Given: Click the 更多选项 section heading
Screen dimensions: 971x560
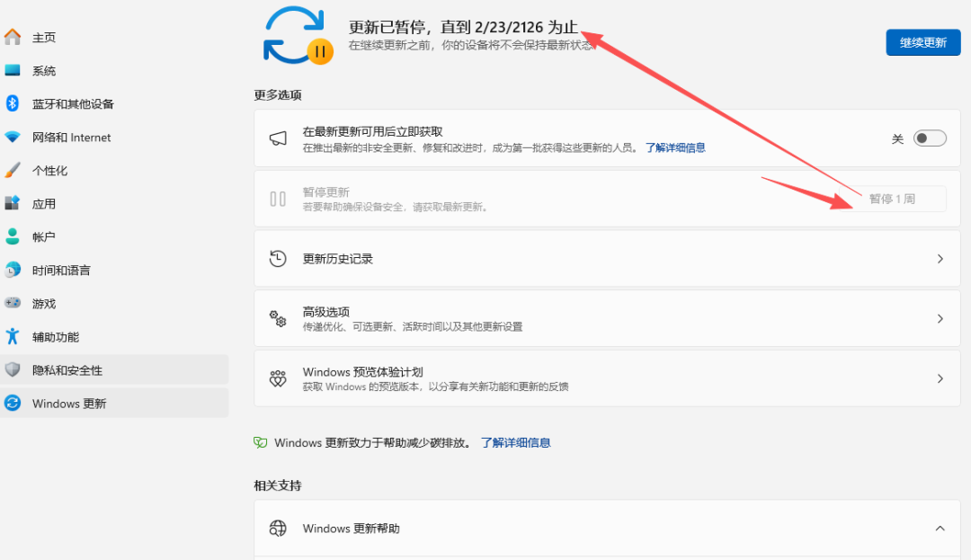Looking at the screenshot, I should (278, 94).
